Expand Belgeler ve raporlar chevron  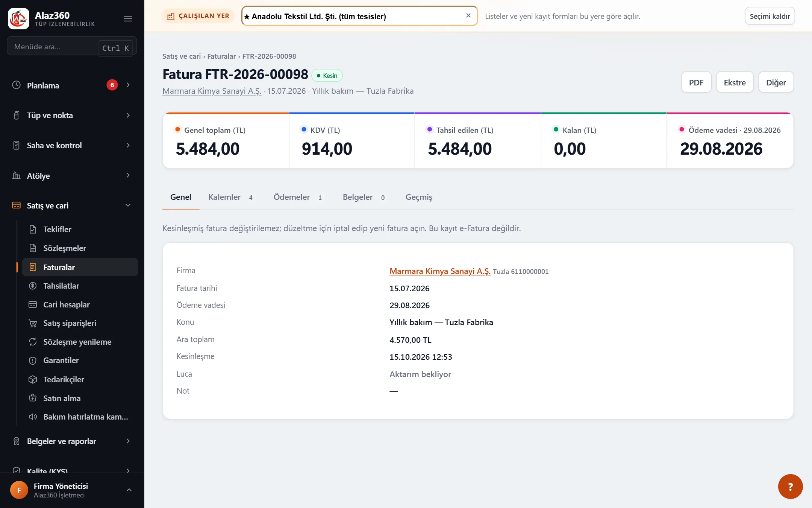click(128, 441)
